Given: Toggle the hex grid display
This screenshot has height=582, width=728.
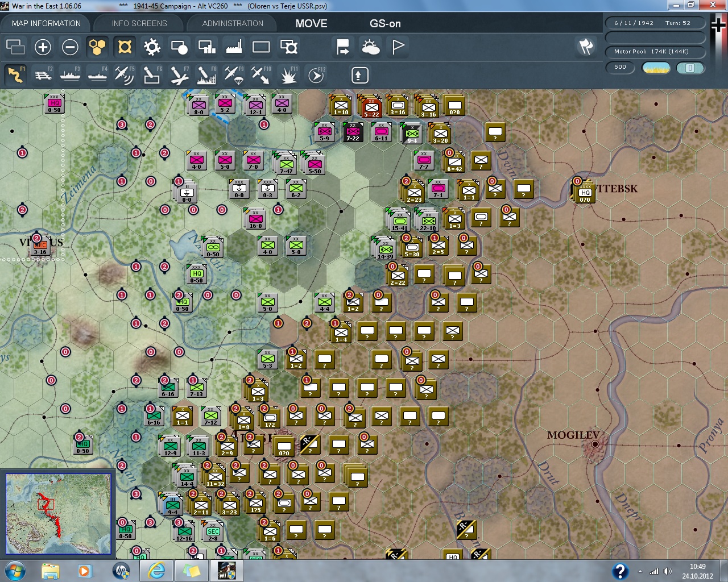Looking at the screenshot, I should (97, 47).
